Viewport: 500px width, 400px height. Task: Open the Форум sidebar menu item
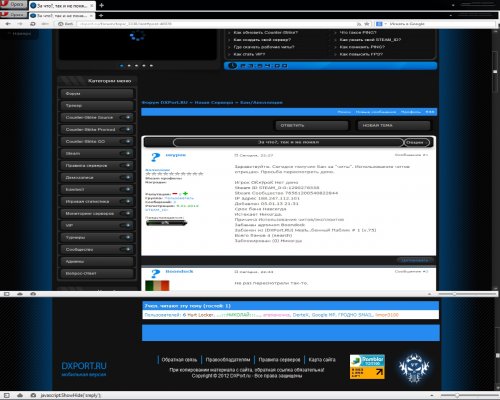(97, 93)
